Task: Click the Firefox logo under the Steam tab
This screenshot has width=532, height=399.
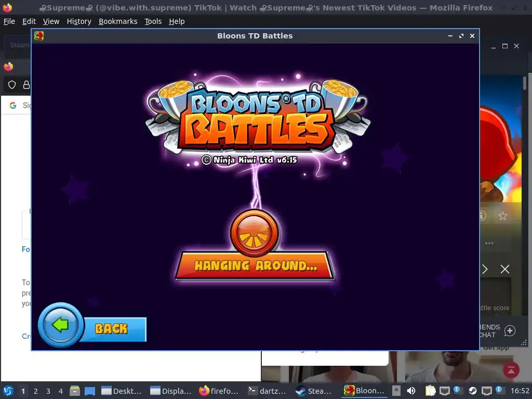Action: point(8,66)
